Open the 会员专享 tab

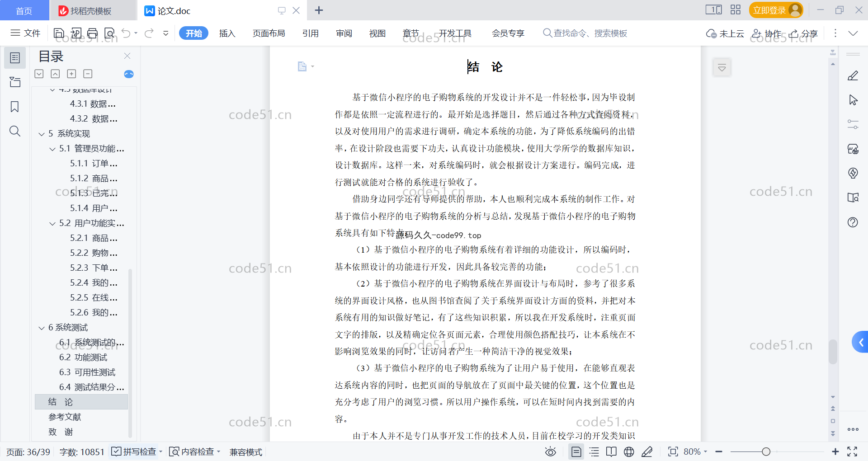508,33
